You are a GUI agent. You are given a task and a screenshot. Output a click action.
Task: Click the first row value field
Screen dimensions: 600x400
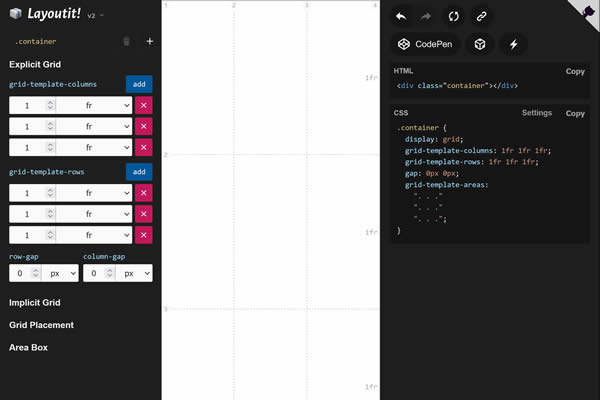pyautogui.click(x=33, y=193)
